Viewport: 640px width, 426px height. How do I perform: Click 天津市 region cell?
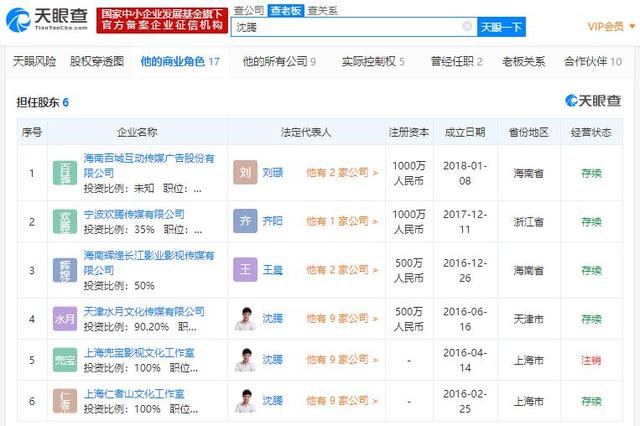[529, 319]
